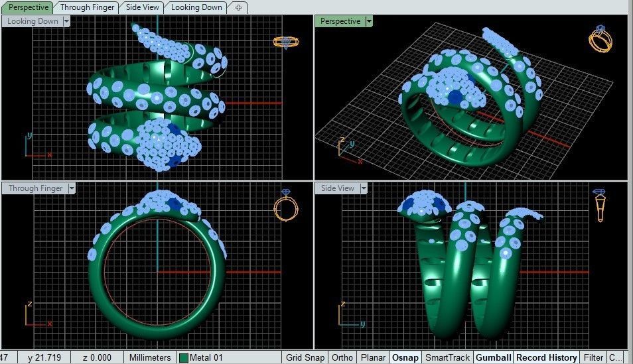This screenshot has width=633, height=364.
Task: Open the Through Finger viewport menu arrow
Action: point(72,188)
